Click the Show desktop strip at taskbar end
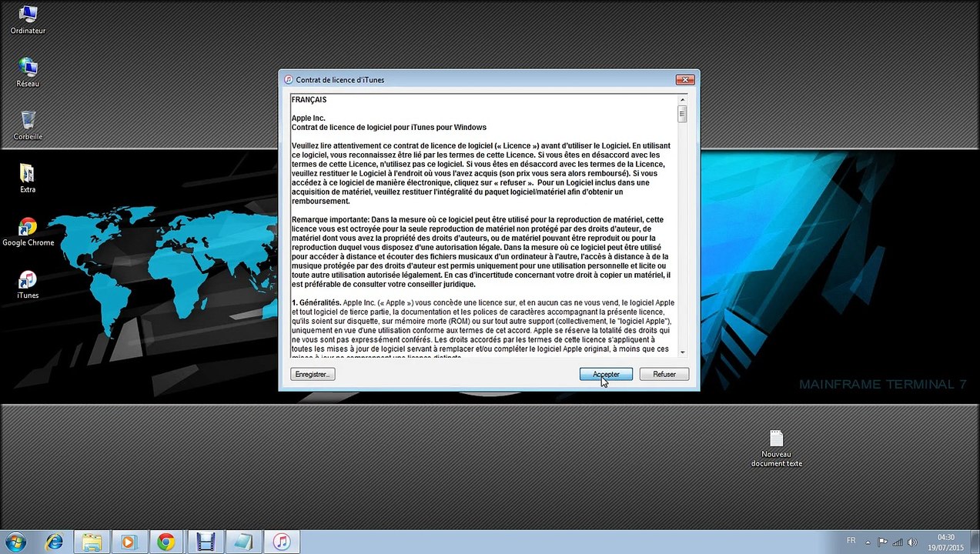Screen dimensions: 980x554 (974, 542)
